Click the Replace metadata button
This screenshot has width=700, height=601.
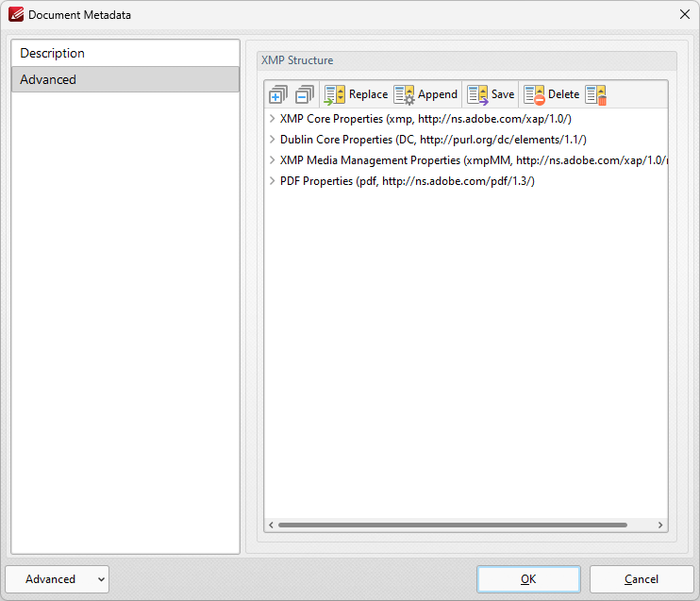pos(356,94)
